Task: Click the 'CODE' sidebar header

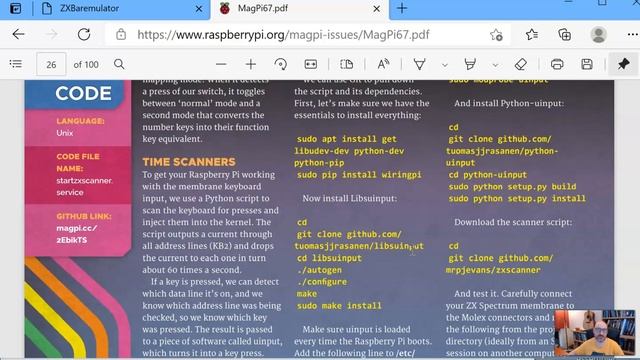Action: point(83,93)
